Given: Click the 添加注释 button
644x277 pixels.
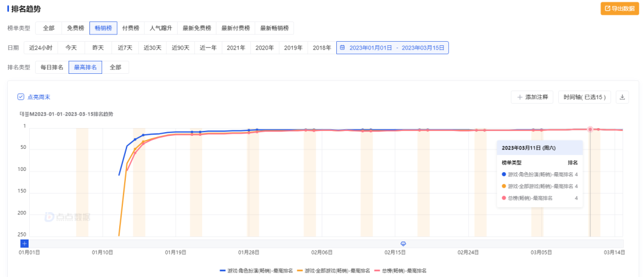Looking at the screenshot, I should (x=532, y=97).
